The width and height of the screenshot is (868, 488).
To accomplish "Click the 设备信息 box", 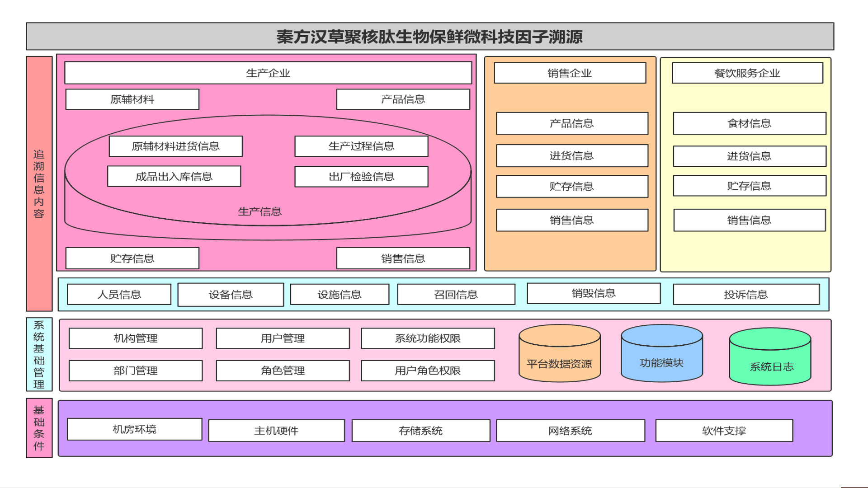I will click(231, 295).
